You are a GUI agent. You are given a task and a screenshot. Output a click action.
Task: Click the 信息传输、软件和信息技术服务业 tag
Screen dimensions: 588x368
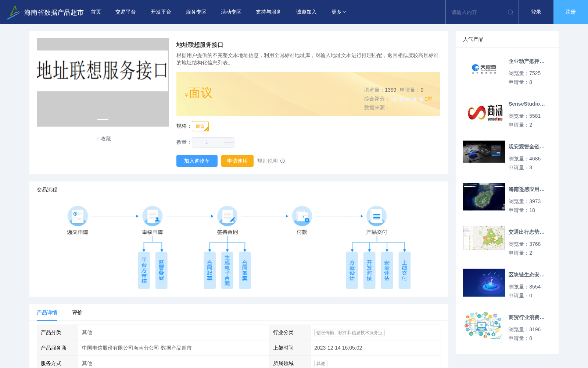[349, 333]
